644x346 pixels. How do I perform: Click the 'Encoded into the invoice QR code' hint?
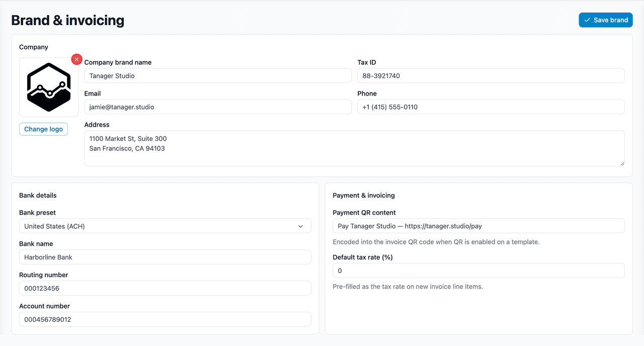click(436, 242)
